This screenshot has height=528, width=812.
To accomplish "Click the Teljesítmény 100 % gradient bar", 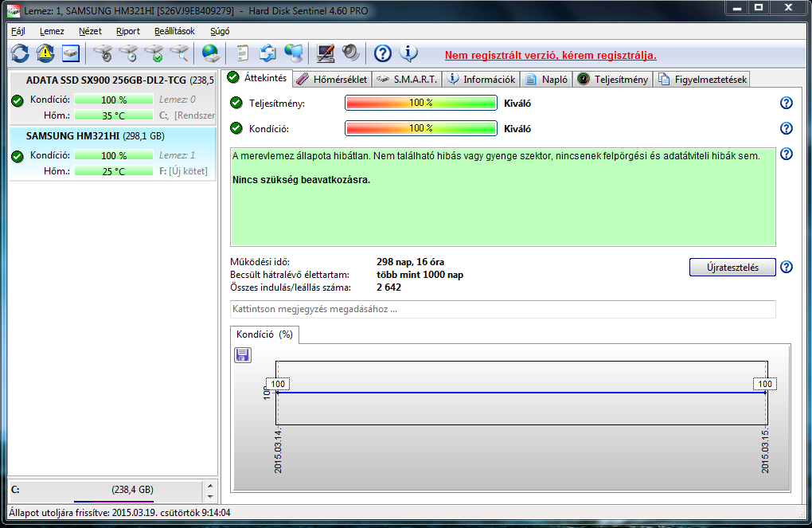I will 421,103.
